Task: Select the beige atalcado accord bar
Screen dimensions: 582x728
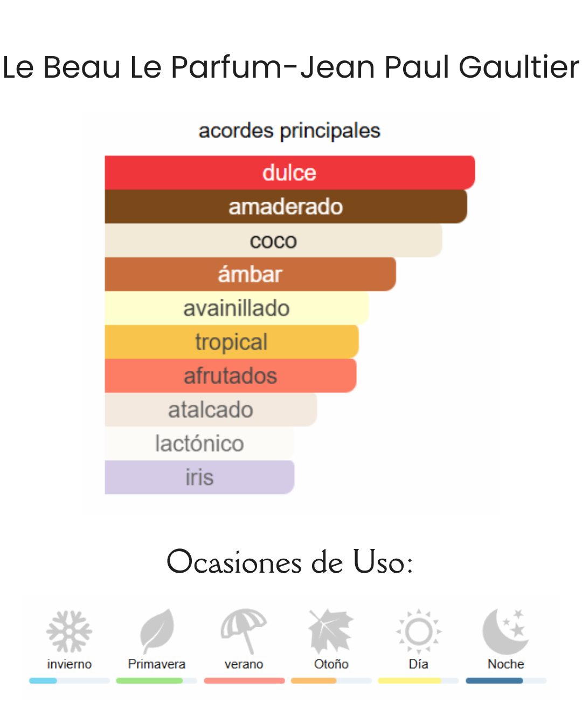Action: coord(211,409)
